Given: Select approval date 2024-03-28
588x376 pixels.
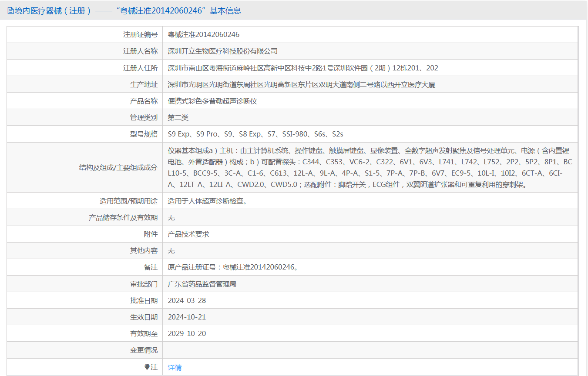Looking at the screenshot, I should point(187,301).
